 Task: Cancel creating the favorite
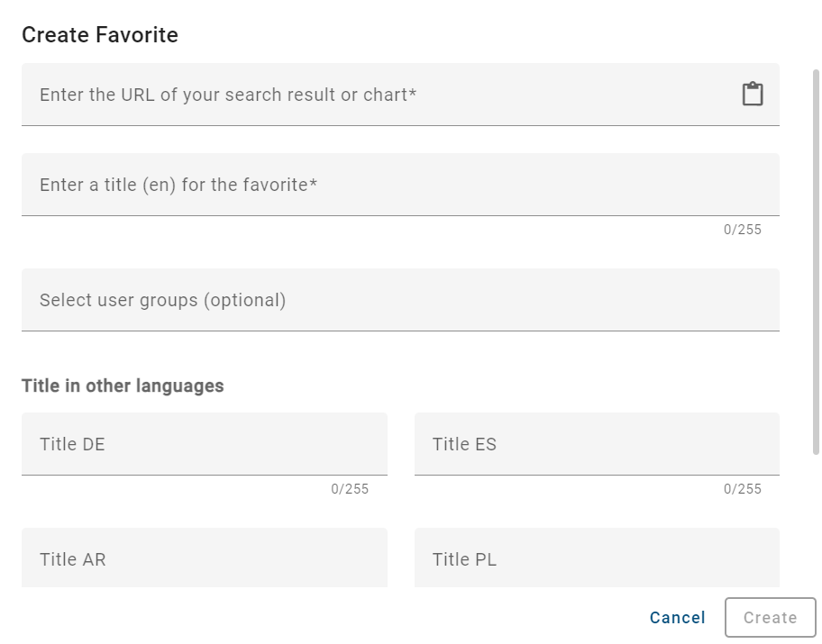(x=677, y=618)
